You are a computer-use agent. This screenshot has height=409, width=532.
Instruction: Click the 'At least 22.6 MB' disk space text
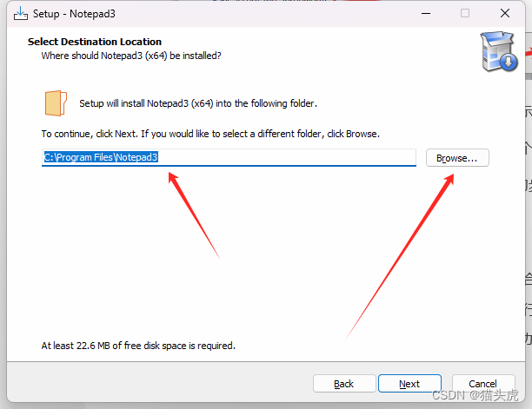click(138, 346)
